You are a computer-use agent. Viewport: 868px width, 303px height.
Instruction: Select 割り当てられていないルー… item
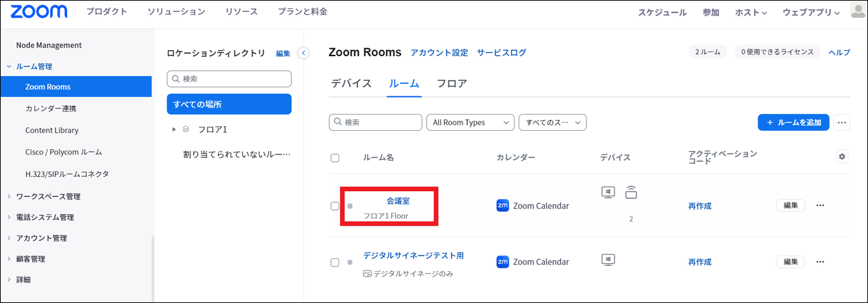[236, 155]
